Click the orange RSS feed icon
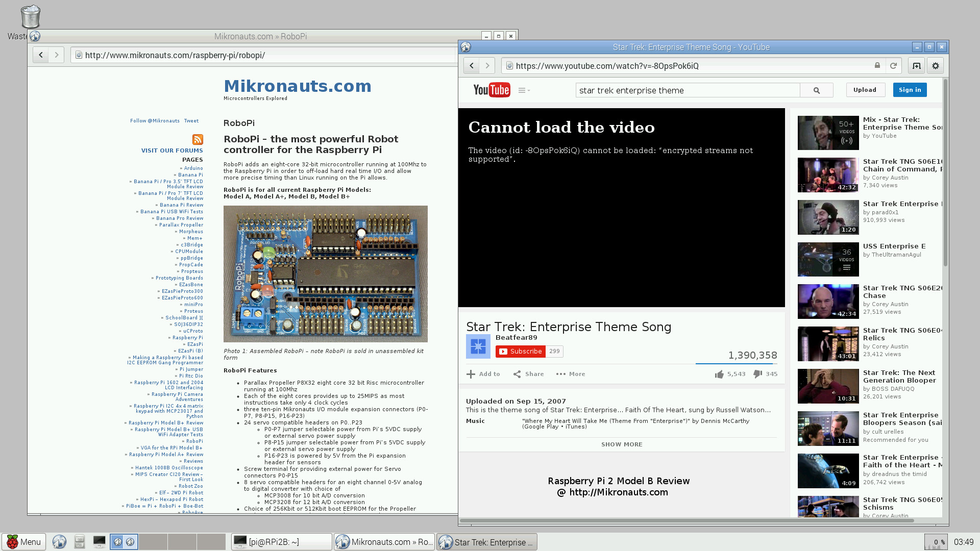 point(198,139)
